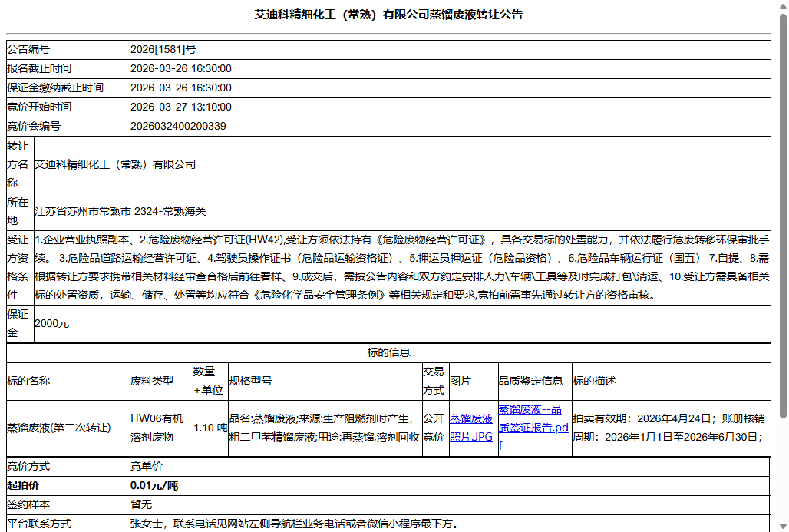Click the scrollbar down arrow
The height and width of the screenshot is (532, 789).
(784, 526)
